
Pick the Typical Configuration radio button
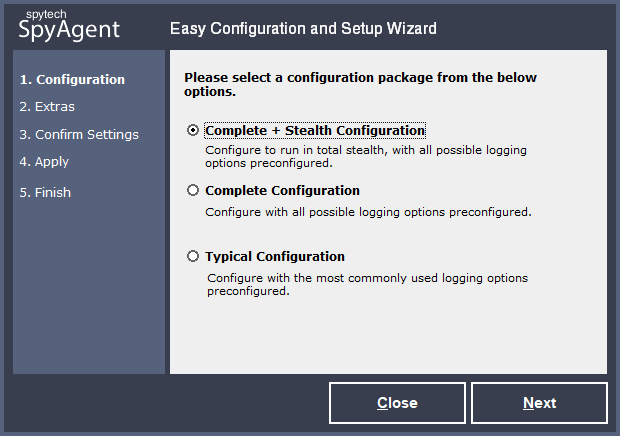(x=193, y=256)
